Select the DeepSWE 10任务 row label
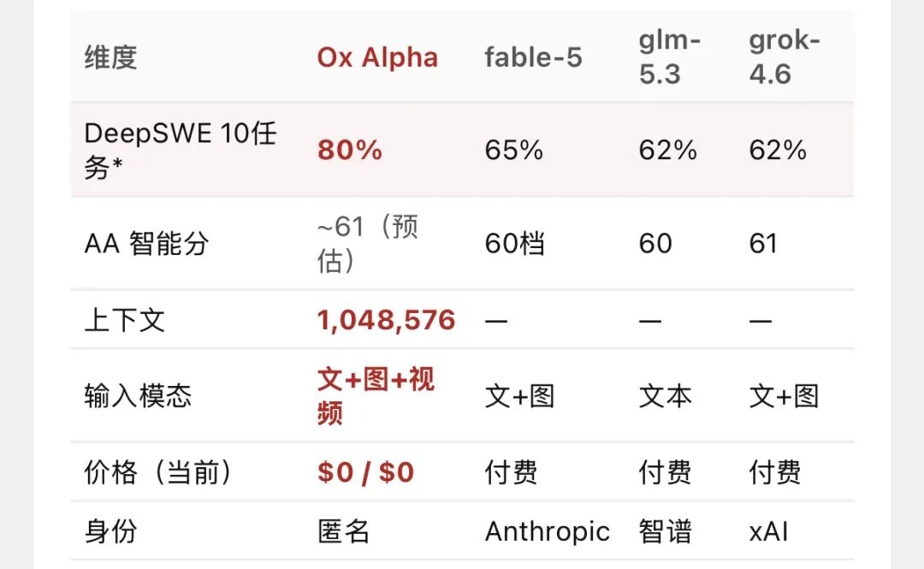Screen dimensions: 924x569 (181, 150)
